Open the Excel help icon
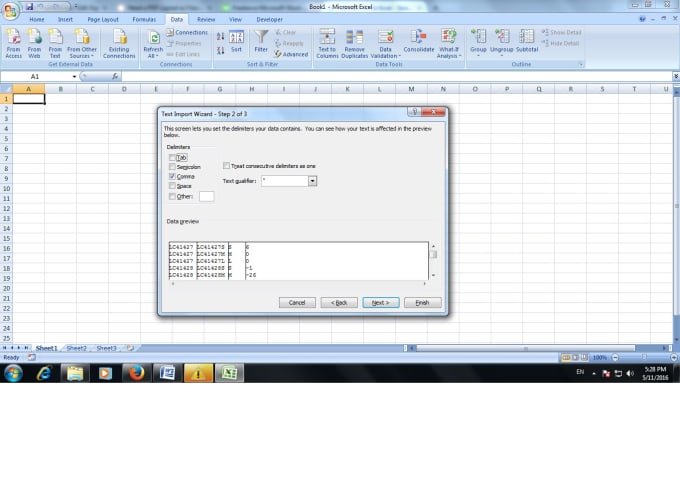 tap(642, 19)
